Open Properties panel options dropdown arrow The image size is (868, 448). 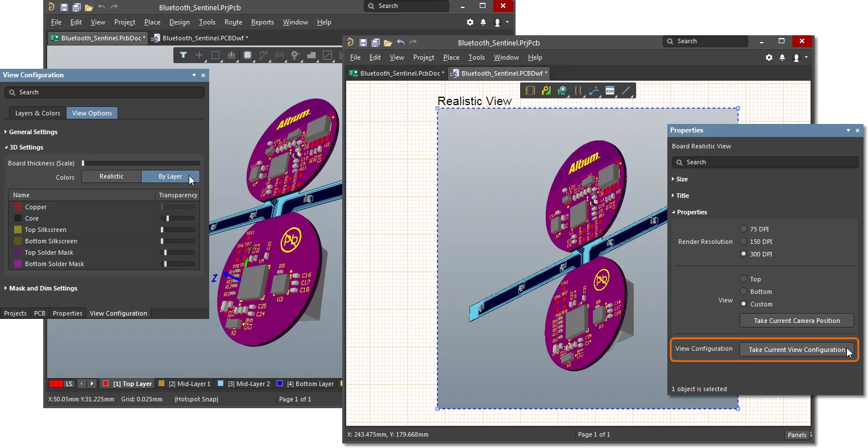(848, 130)
